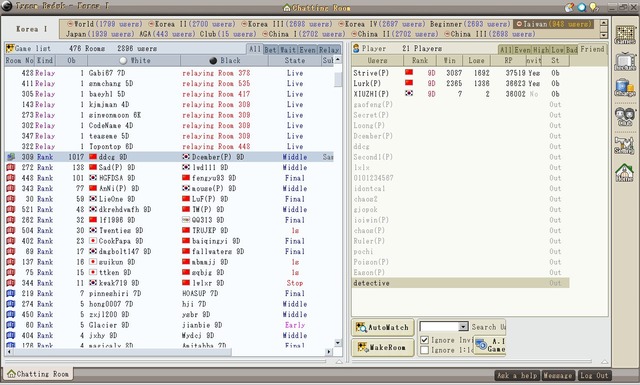Click the game list horizontal scrollbar
Image resolution: width=640 pixels, height=385 pixels.
point(167,352)
